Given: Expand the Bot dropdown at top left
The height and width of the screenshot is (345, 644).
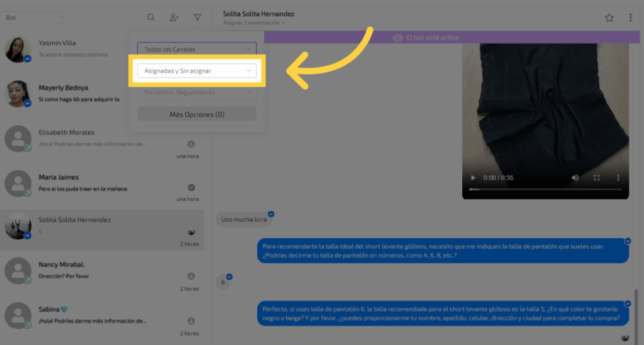Looking at the screenshot, I should click(36, 18).
